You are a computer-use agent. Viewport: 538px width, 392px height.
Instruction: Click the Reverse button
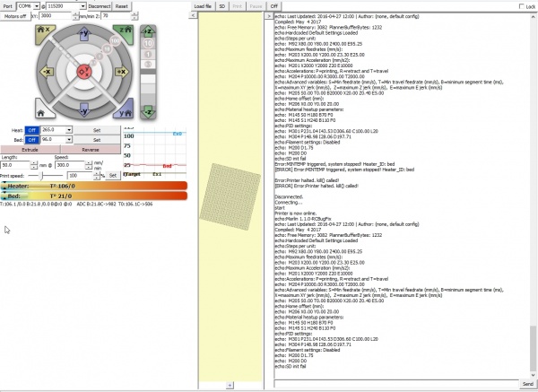(x=91, y=151)
